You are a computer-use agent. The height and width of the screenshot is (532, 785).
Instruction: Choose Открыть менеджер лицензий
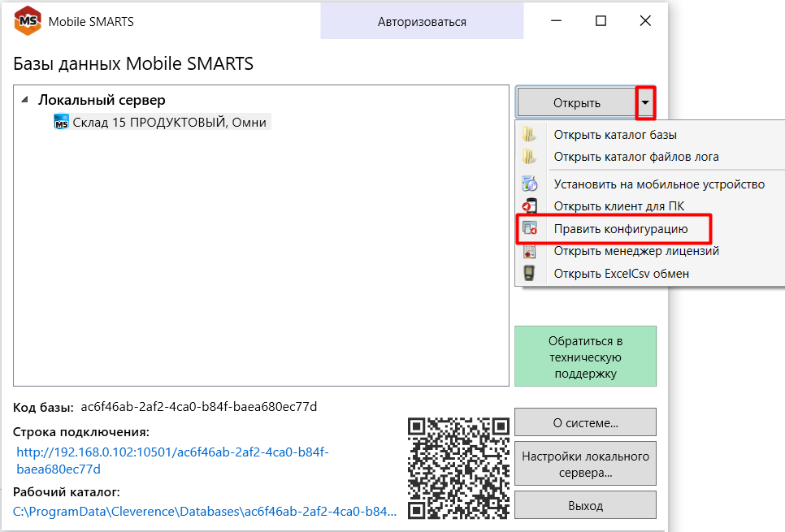point(635,251)
